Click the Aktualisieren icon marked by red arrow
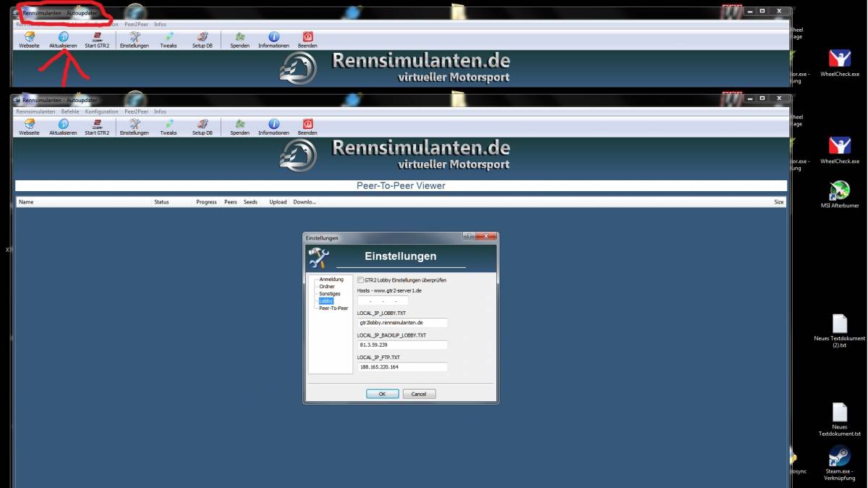The height and width of the screenshot is (488, 868). click(63, 38)
